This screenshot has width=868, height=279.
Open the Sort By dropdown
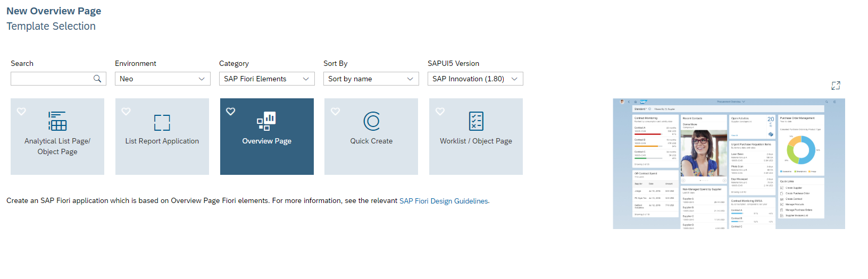(371, 79)
